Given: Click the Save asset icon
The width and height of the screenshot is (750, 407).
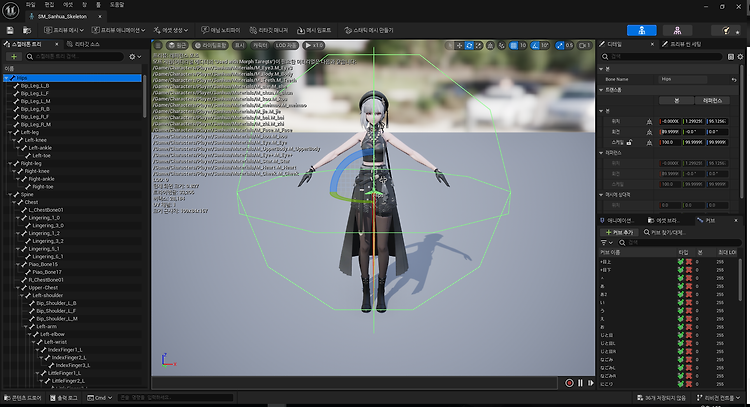Looking at the screenshot, I should [10, 30].
